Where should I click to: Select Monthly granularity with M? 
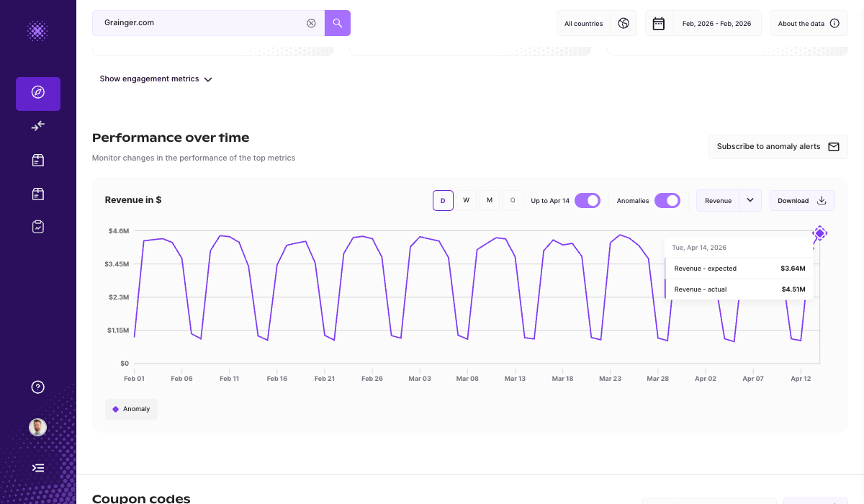(x=490, y=200)
